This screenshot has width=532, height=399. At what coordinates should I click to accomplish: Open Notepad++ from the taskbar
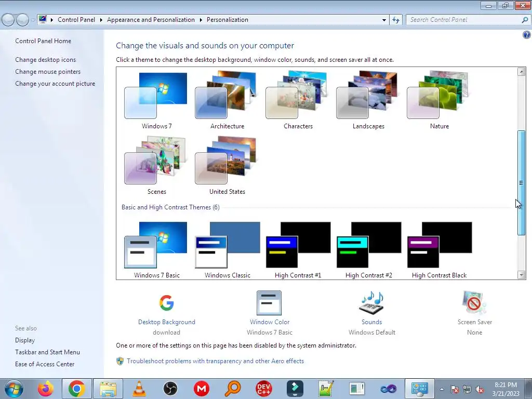click(x=326, y=389)
